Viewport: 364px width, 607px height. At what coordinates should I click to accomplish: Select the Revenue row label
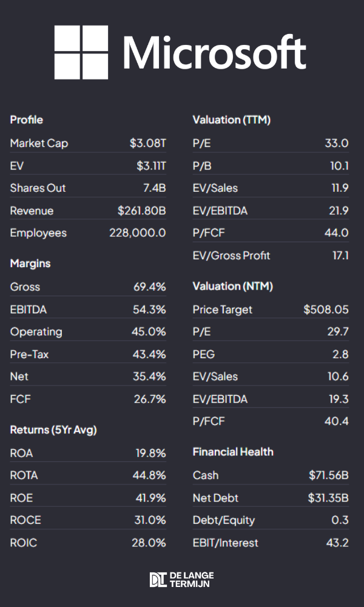pyautogui.click(x=32, y=211)
